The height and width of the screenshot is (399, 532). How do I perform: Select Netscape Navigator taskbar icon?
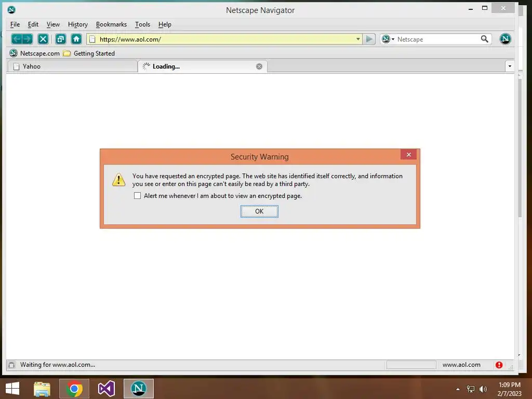(x=138, y=389)
